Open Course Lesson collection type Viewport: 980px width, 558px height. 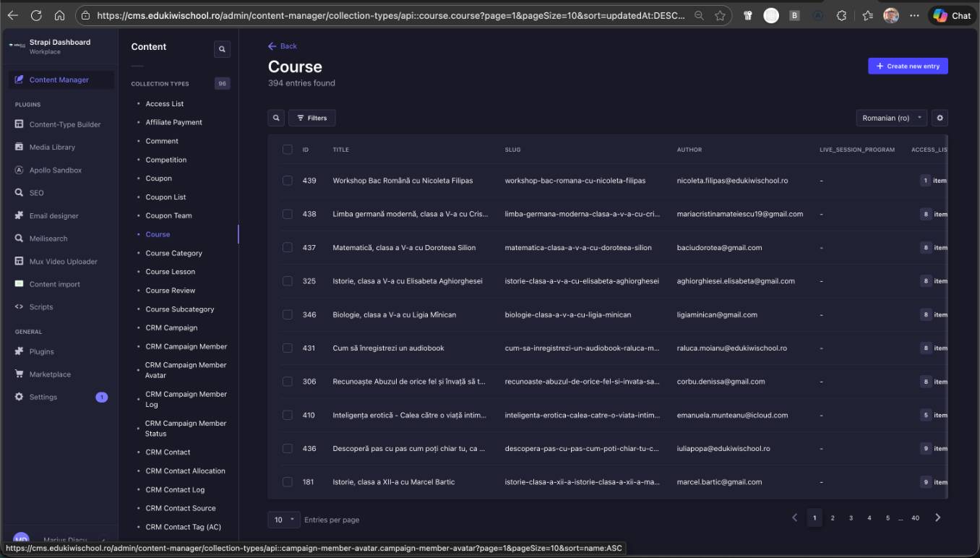[170, 272]
